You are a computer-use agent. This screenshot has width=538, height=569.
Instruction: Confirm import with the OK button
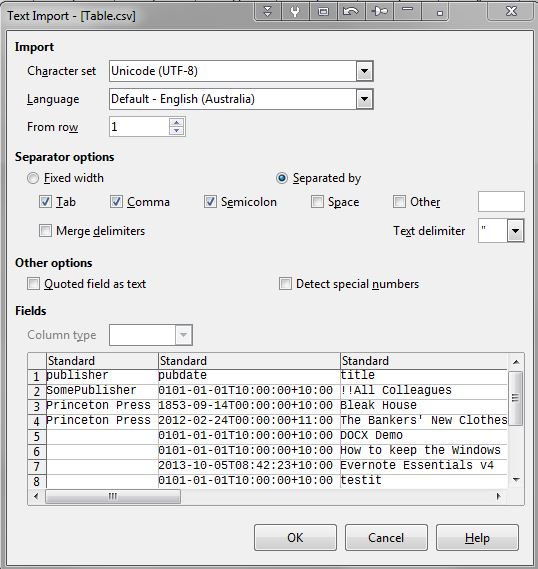(x=295, y=537)
